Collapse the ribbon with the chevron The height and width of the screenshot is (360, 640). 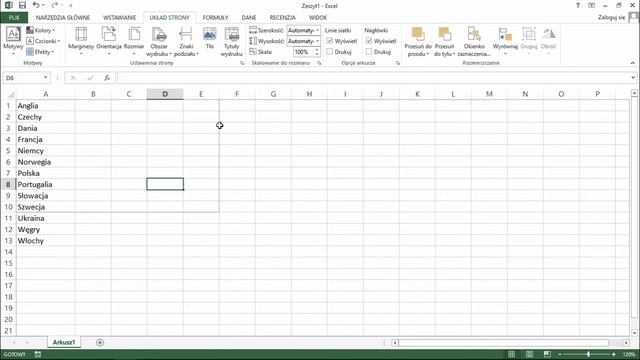click(633, 63)
